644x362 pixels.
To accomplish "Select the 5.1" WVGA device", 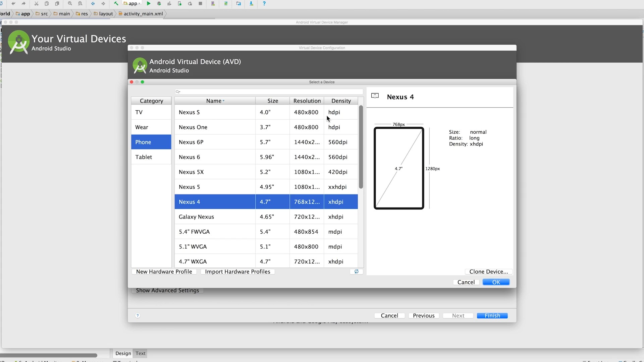I will (x=266, y=247).
